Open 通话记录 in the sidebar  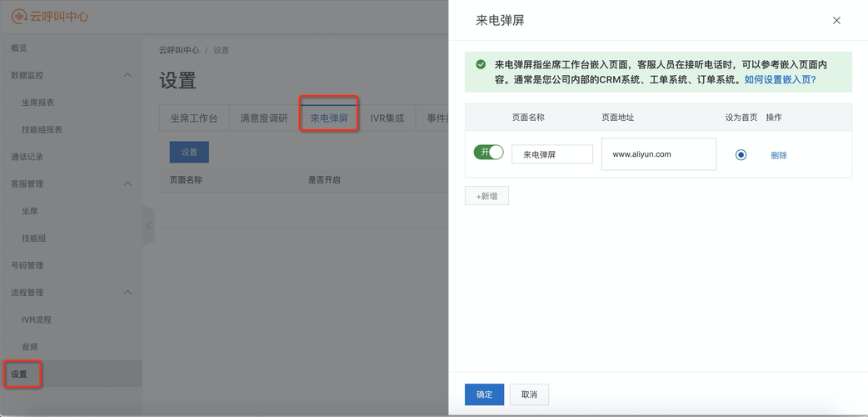[27, 157]
